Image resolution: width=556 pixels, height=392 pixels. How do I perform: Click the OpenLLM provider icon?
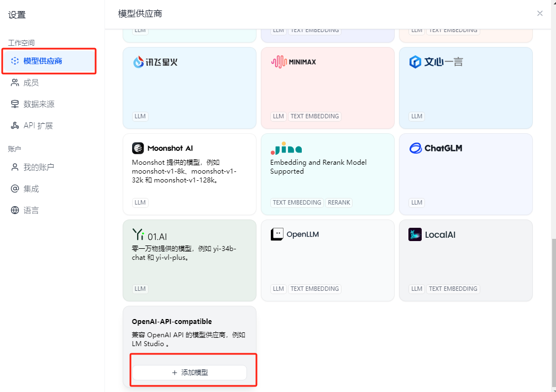click(x=276, y=234)
